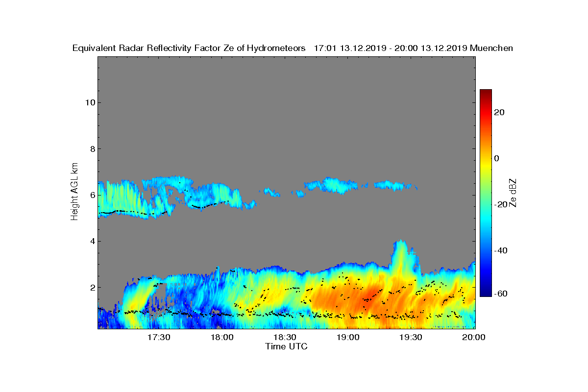The image size is (588, 392).
Task: Click the 19:30 time tick label
Action: coord(411,337)
